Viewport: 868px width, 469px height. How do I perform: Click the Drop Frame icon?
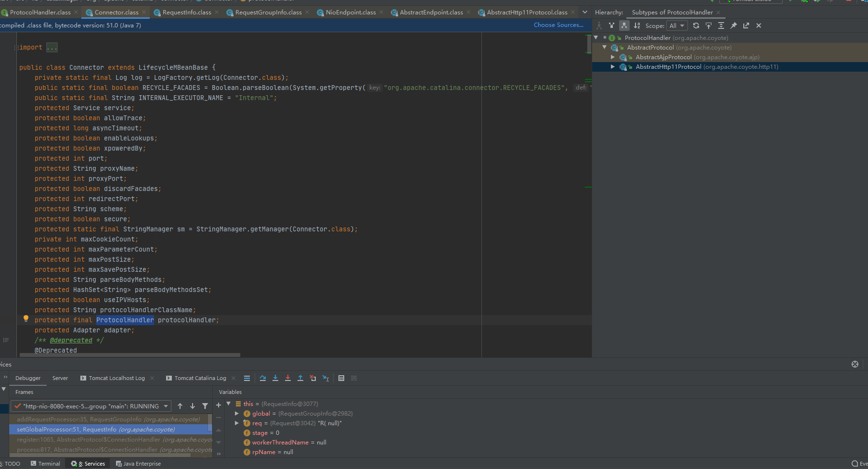(x=313, y=378)
